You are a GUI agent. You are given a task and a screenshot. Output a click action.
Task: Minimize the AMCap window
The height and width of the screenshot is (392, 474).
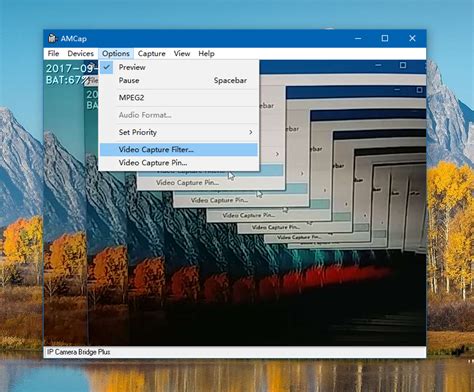click(x=358, y=38)
